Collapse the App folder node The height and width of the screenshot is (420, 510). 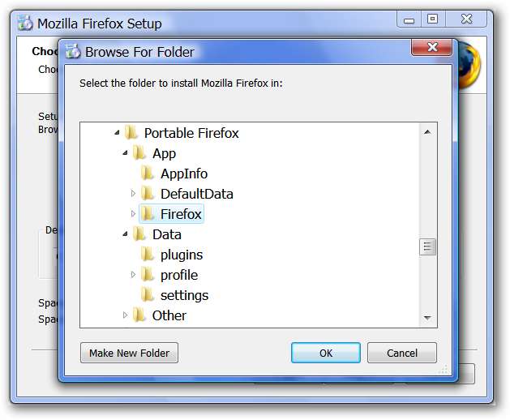click(126, 153)
